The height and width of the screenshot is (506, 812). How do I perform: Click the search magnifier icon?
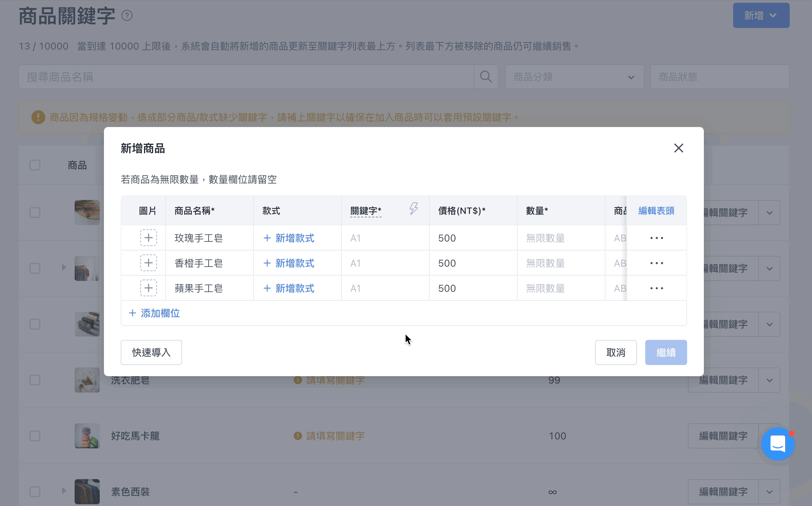486,77
